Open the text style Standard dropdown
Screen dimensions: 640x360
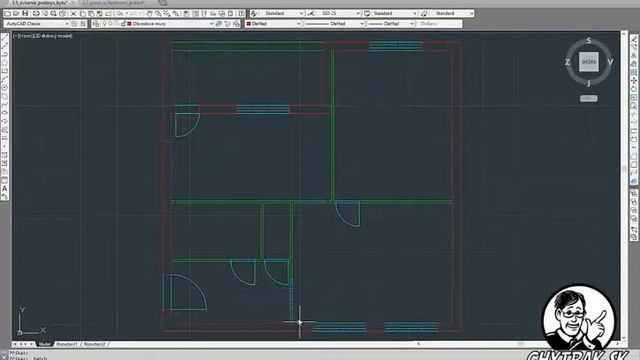[282, 13]
